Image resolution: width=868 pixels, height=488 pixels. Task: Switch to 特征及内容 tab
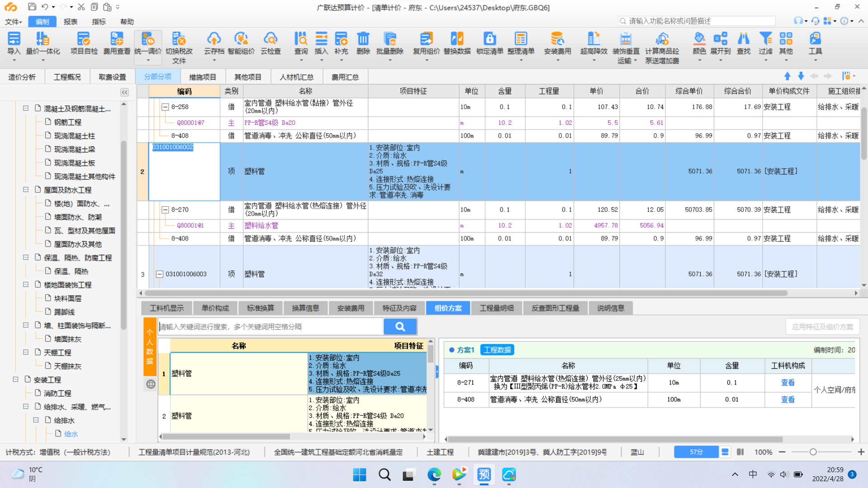[x=399, y=308]
